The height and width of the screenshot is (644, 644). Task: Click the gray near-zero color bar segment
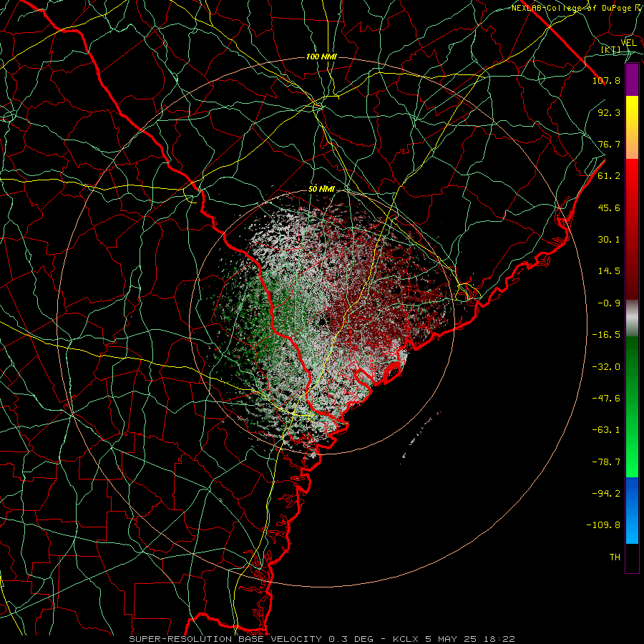632,318
